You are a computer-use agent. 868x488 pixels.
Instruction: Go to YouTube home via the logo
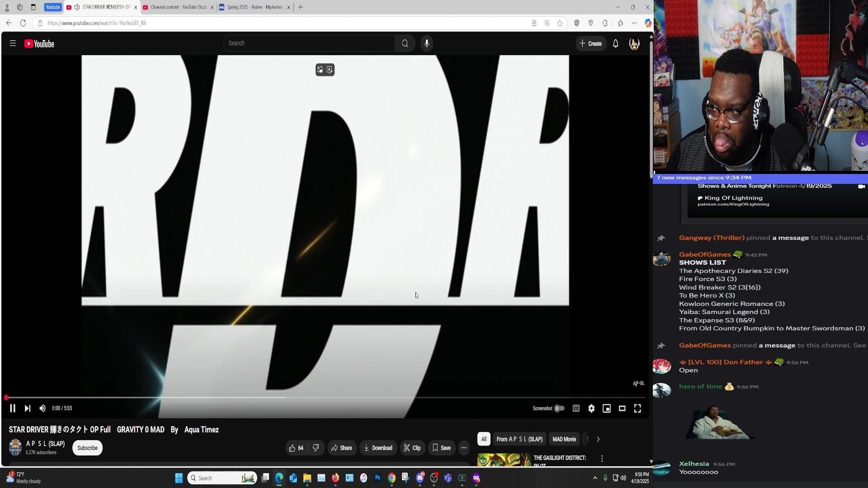point(39,44)
